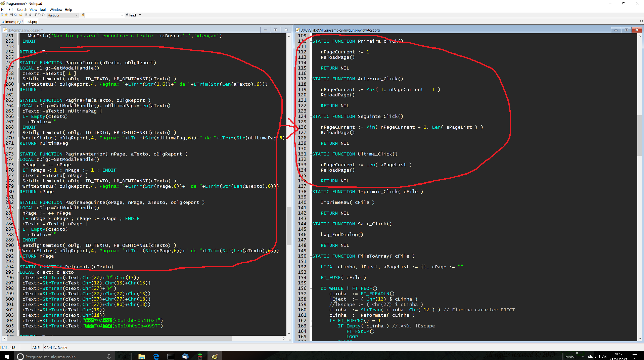
Task: Click the New file toolbar icon
Action: [x=2, y=15]
